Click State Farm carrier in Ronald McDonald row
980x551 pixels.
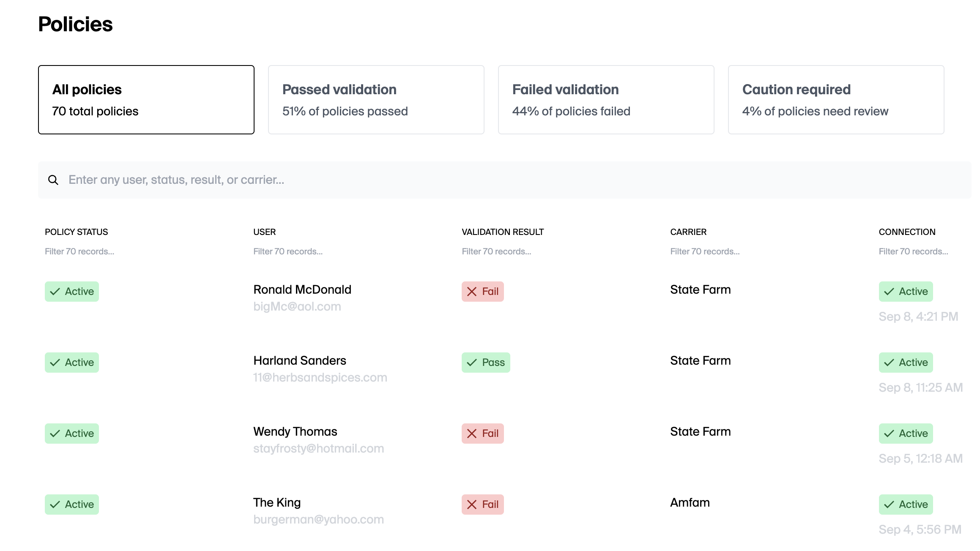701,289
